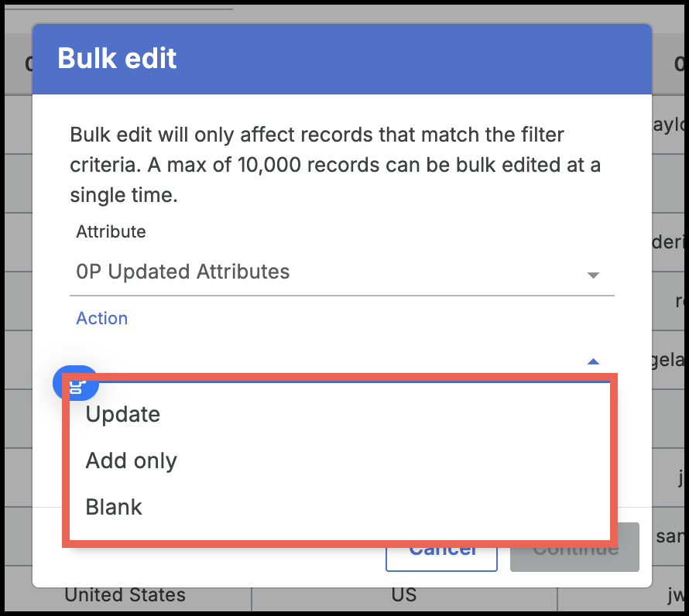689x616 pixels.
Task: Click the Attribute field underline area
Action: pos(341,293)
